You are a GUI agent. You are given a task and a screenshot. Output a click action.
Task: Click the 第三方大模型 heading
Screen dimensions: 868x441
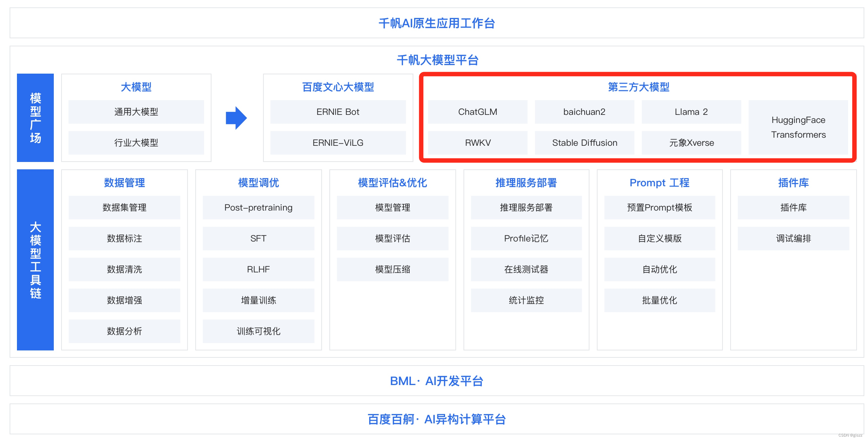(x=638, y=87)
